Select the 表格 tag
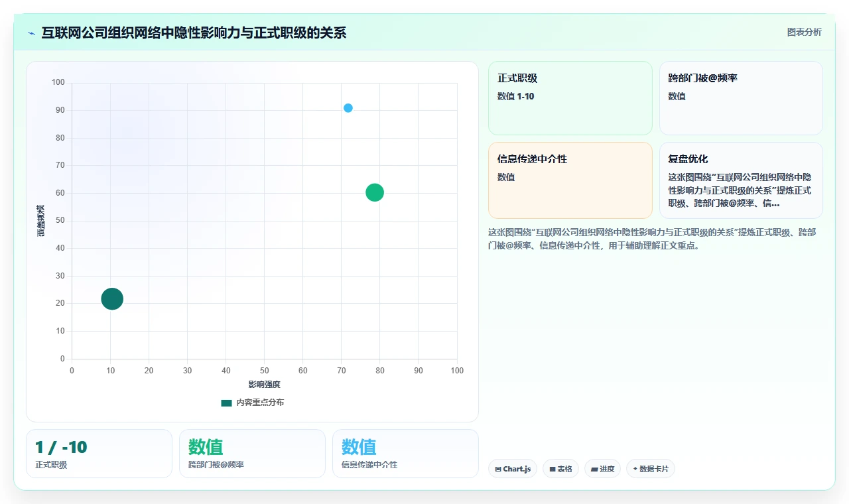849x504 pixels. 560,469
